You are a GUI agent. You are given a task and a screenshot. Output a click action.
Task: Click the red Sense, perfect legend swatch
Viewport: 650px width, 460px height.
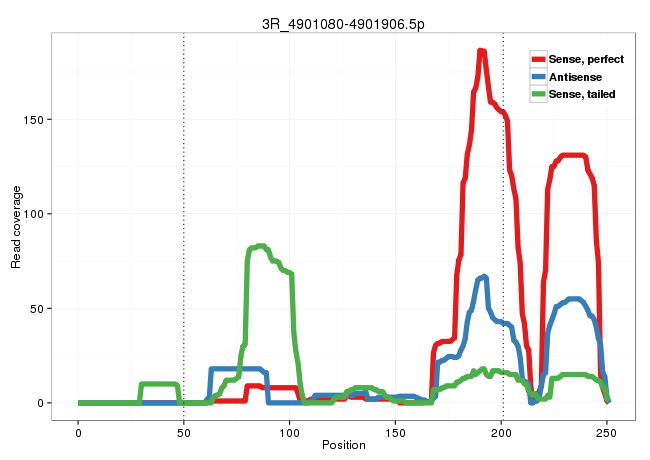coord(539,59)
